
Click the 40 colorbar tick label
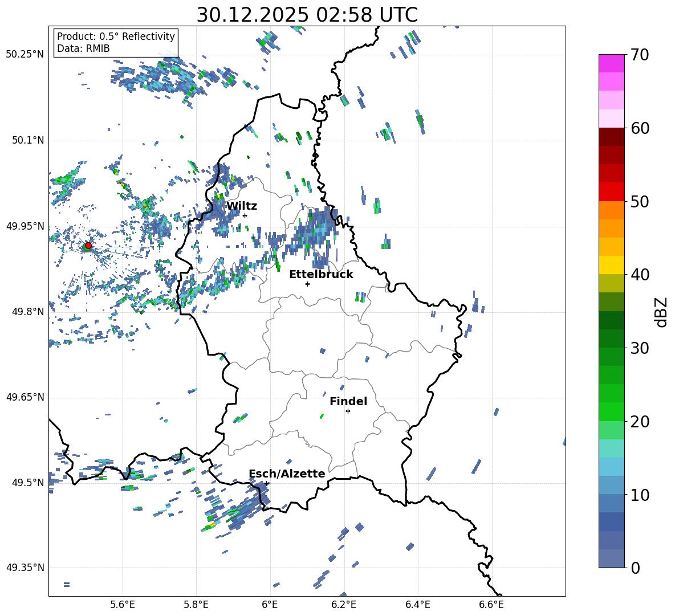640,275
